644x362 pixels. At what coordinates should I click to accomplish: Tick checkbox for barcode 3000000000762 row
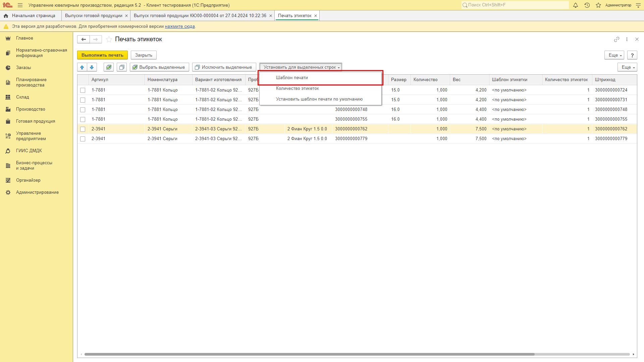pos(83,129)
